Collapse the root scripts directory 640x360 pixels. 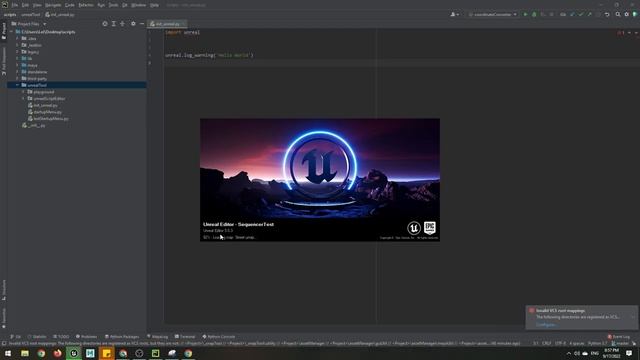point(11,31)
